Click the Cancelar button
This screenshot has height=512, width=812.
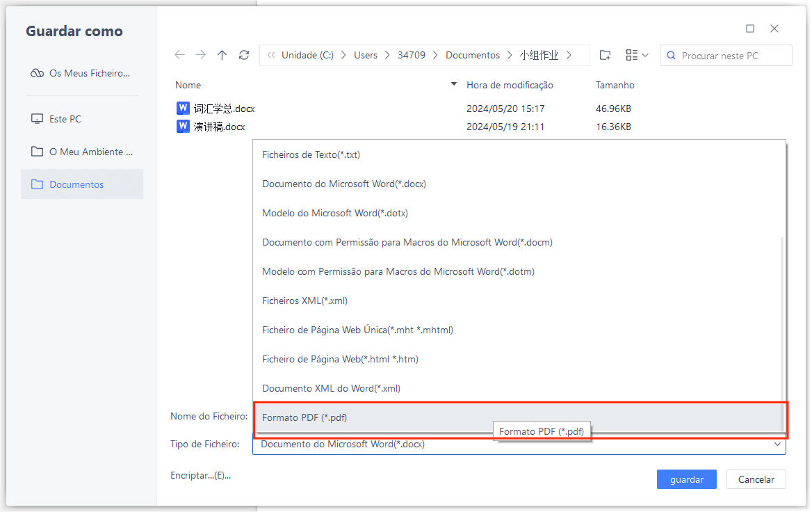point(756,479)
